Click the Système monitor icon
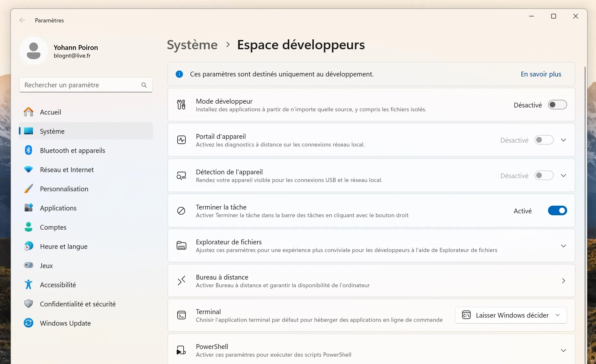 [x=28, y=131]
